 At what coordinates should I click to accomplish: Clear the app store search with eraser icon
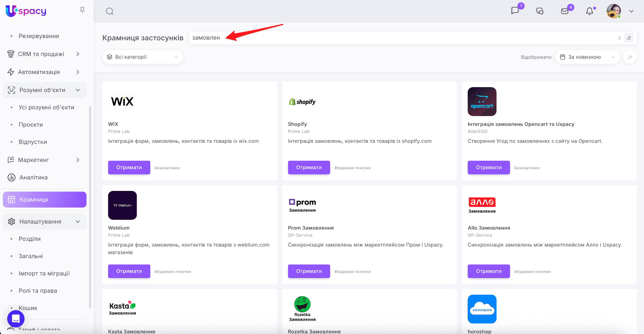(x=629, y=38)
